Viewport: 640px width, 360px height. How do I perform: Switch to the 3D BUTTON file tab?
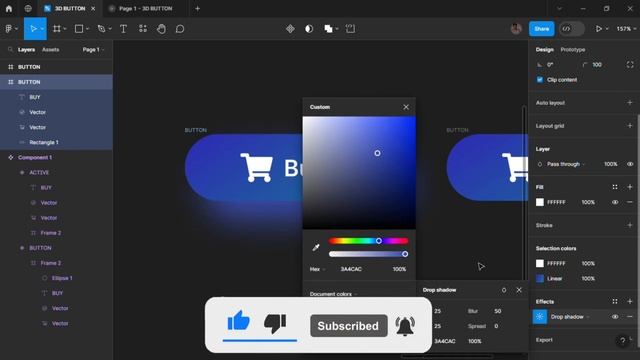(70, 8)
